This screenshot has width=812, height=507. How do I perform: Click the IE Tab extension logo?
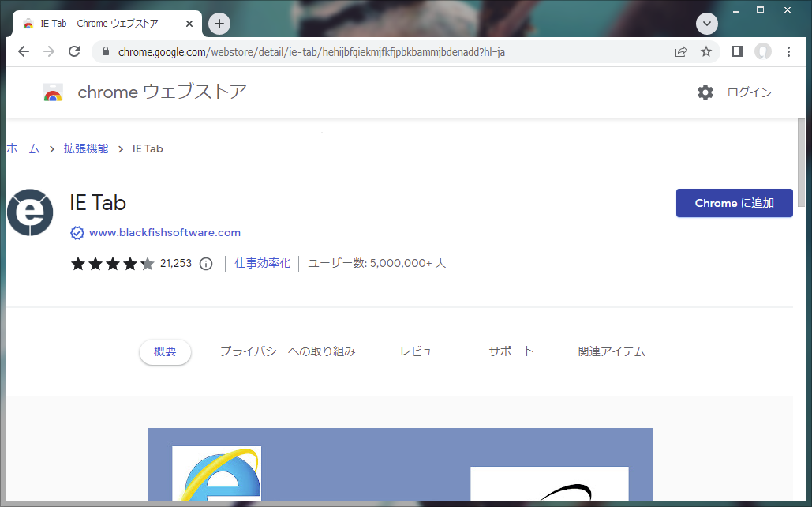[x=30, y=212]
